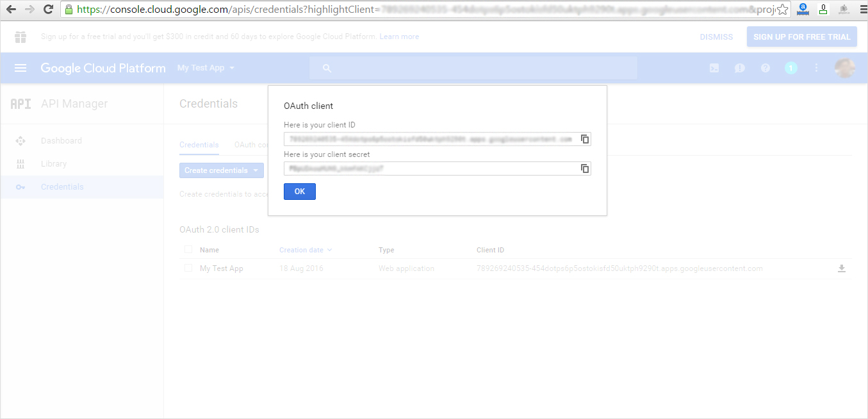
Task: Open the three-dot more options menu
Action: pos(816,68)
